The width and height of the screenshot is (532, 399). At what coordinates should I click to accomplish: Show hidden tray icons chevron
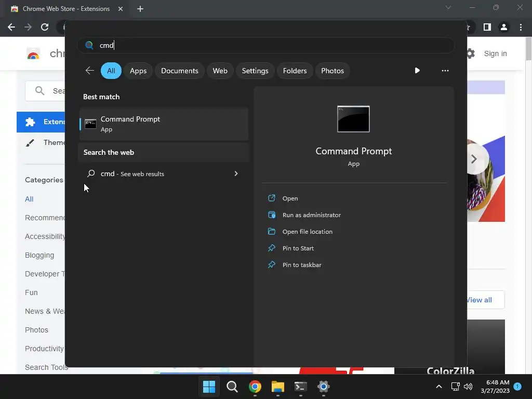[438, 387]
